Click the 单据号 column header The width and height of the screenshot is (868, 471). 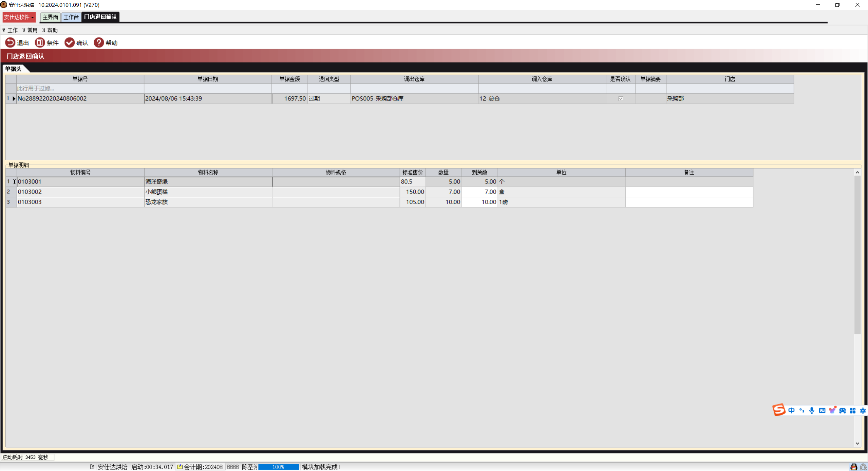pyautogui.click(x=80, y=79)
